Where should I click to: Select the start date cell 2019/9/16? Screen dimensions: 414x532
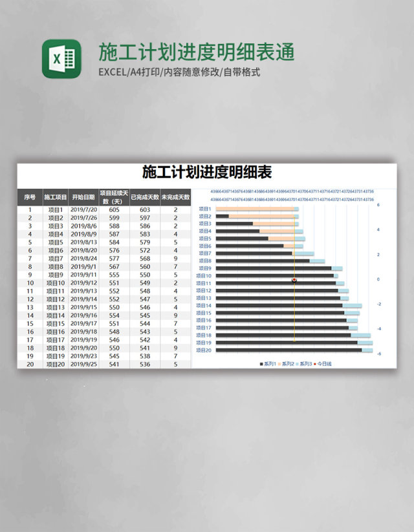click(83, 315)
